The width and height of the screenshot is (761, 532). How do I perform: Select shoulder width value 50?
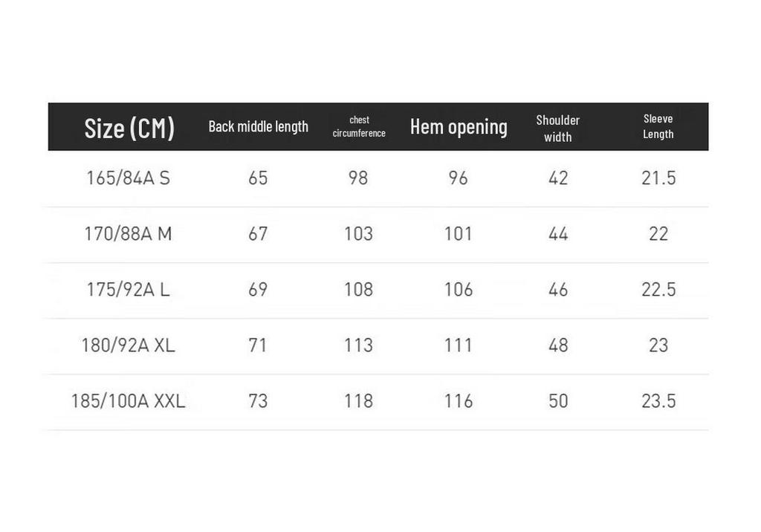pyautogui.click(x=558, y=401)
